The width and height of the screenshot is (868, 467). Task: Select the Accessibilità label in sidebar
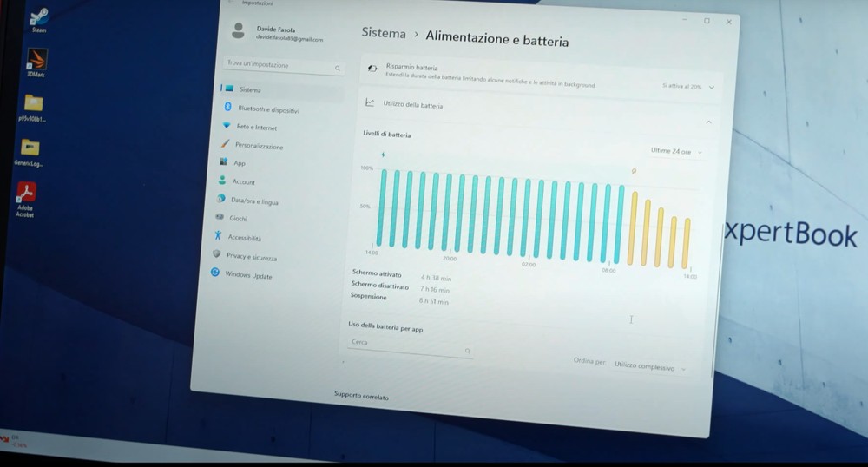click(x=245, y=238)
